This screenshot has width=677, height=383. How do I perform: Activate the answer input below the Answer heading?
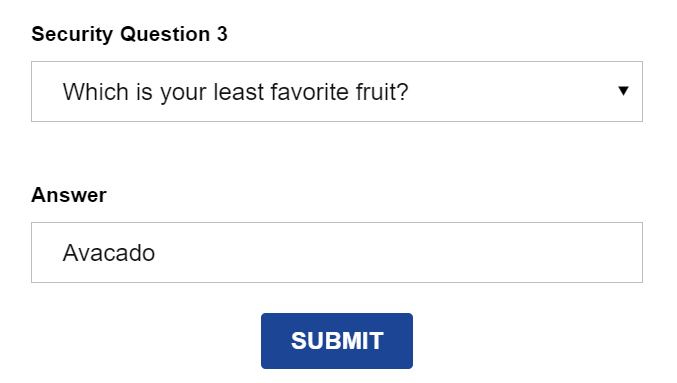(337, 253)
